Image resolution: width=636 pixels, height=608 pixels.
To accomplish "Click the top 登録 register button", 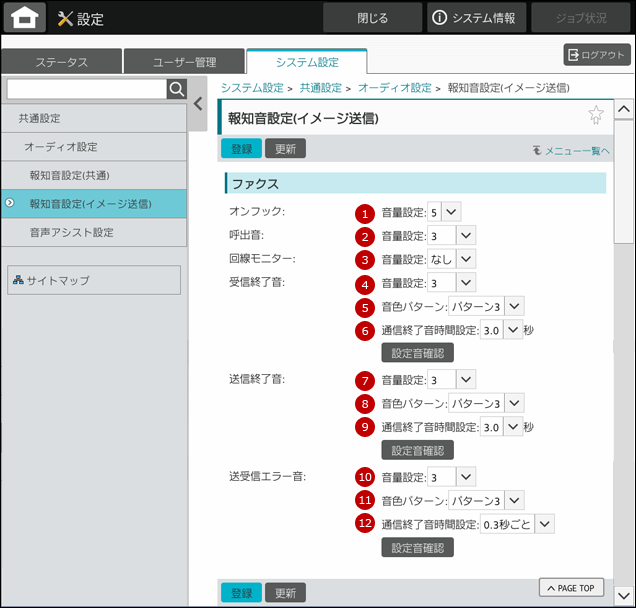I will pyautogui.click(x=241, y=149).
